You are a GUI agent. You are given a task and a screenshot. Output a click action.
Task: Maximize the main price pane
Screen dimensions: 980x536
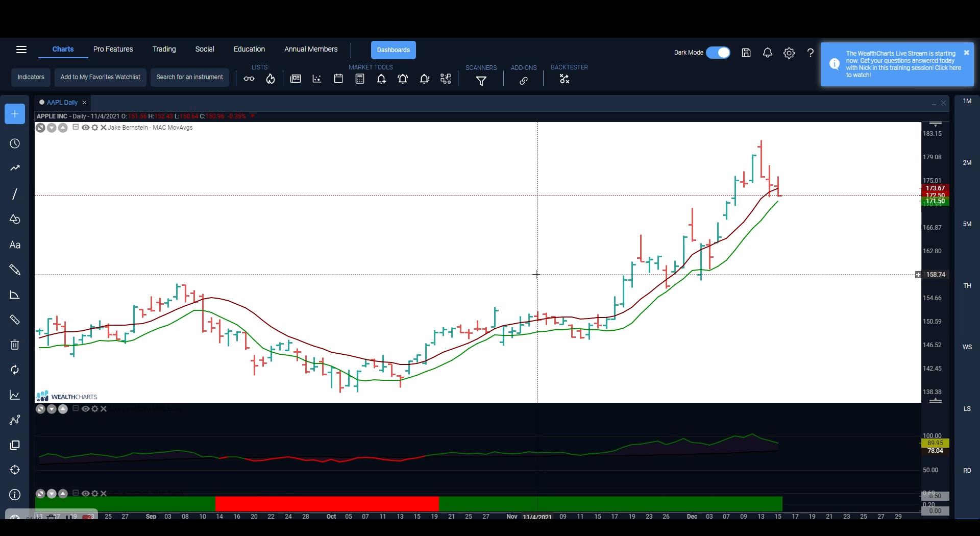(x=40, y=128)
